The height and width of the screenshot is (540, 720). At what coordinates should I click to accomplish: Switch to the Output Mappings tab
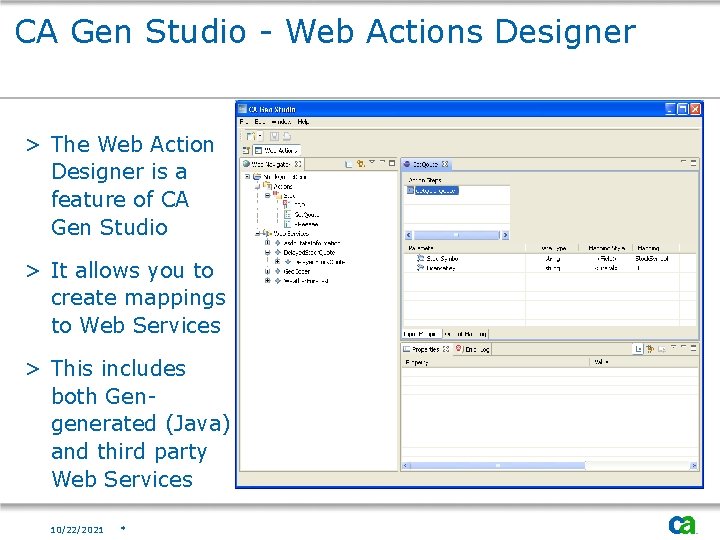coord(465,334)
